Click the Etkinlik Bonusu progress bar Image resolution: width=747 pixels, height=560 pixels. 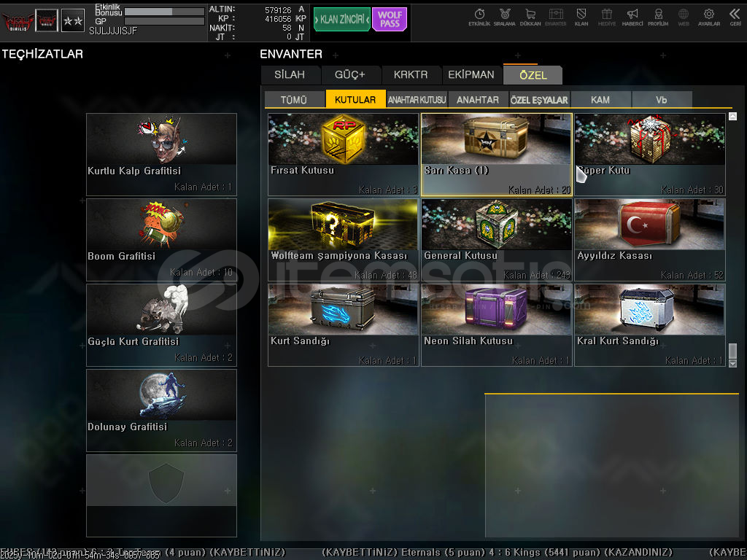tap(164, 12)
